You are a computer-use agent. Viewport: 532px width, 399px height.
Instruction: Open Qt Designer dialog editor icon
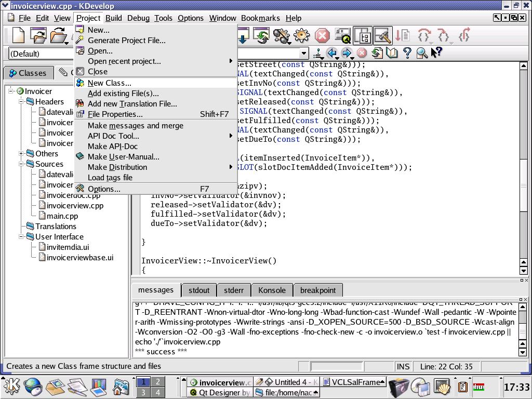click(x=342, y=36)
